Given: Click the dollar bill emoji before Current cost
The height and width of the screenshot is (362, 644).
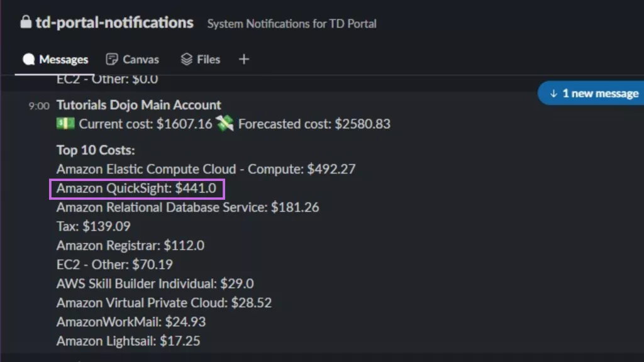Looking at the screenshot, I should coord(65,124).
